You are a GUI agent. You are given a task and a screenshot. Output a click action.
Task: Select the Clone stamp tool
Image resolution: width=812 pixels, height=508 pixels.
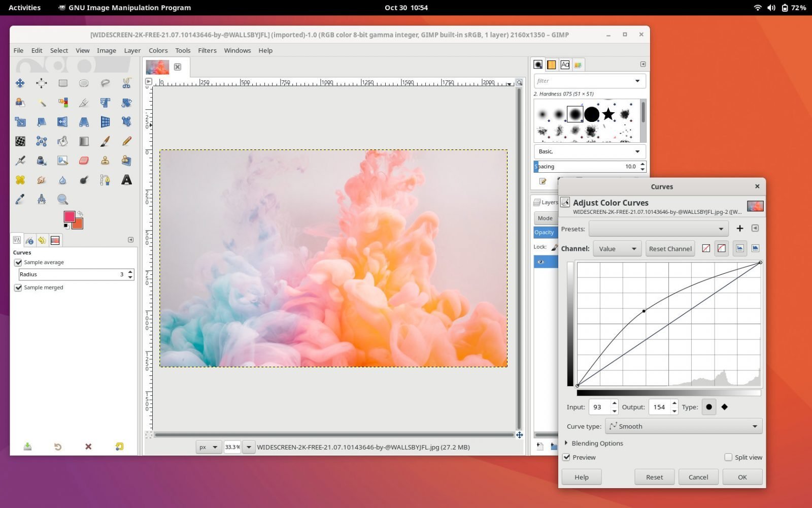(x=105, y=161)
